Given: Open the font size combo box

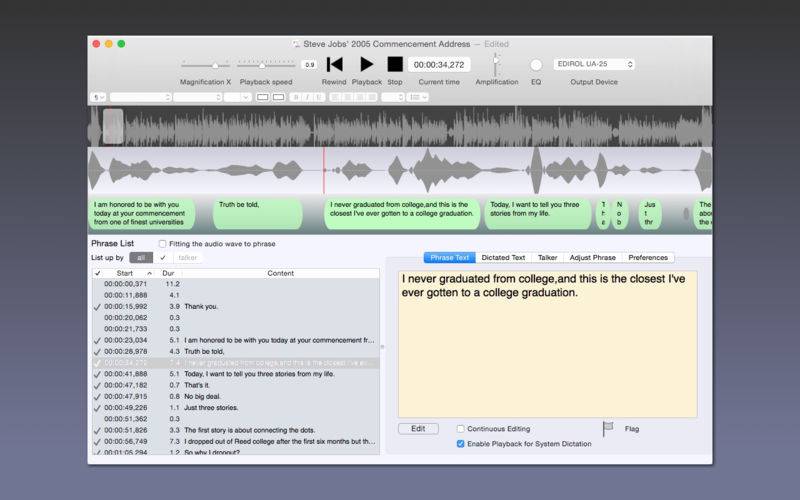Looking at the screenshot, I should click(237, 97).
